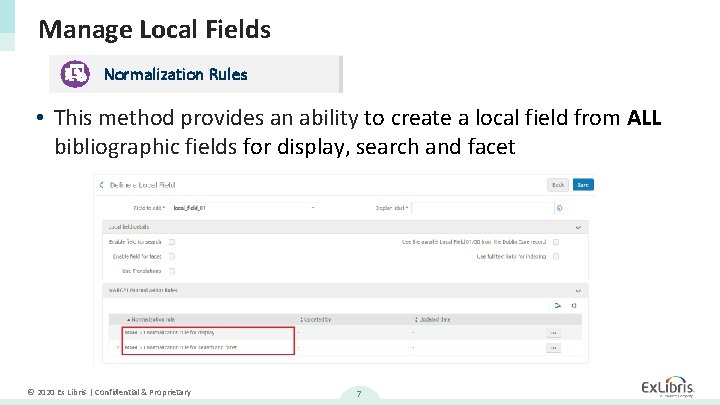Open the translation icon next to Display label
Image resolution: width=720 pixels, height=405 pixels.
coord(559,208)
